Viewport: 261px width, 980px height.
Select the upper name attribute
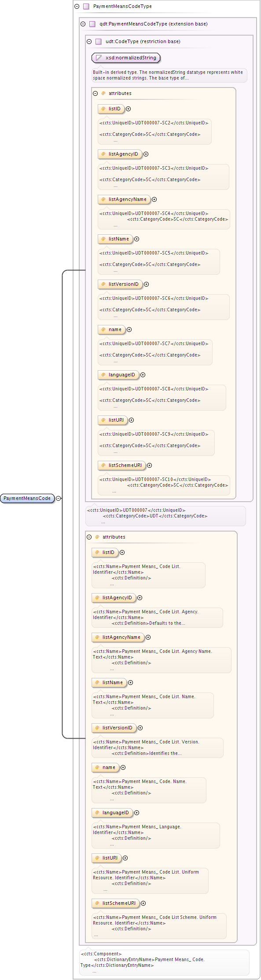tap(112, 330)
